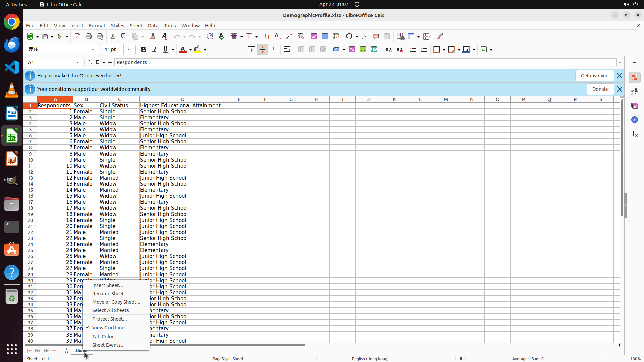
Task: Click the AutoFilter icon
Action: [x=301, y=36]
